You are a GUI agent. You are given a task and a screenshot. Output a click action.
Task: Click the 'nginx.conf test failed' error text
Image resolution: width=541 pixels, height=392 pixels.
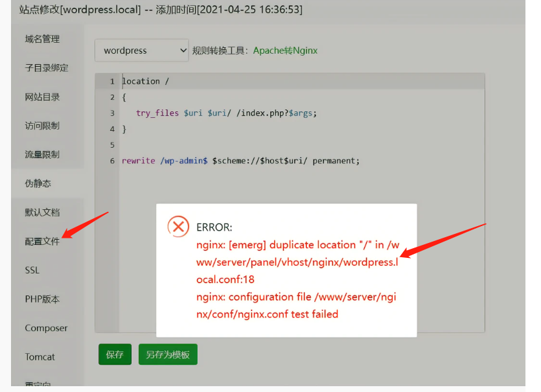pos(267,314)
